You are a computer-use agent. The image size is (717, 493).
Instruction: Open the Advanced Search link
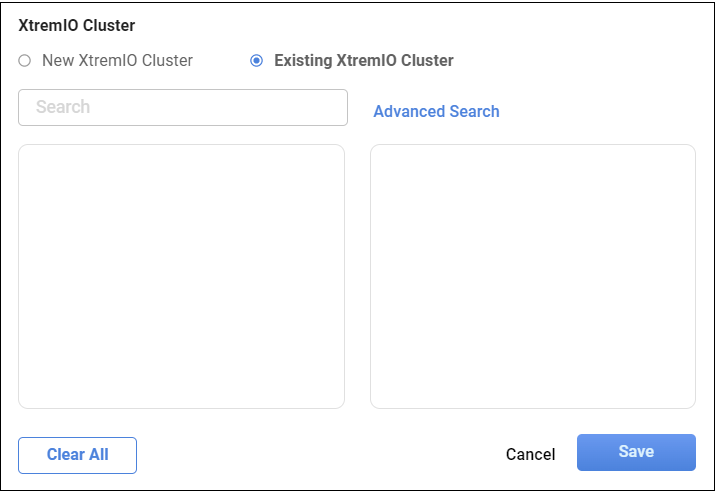coord(436,112)
